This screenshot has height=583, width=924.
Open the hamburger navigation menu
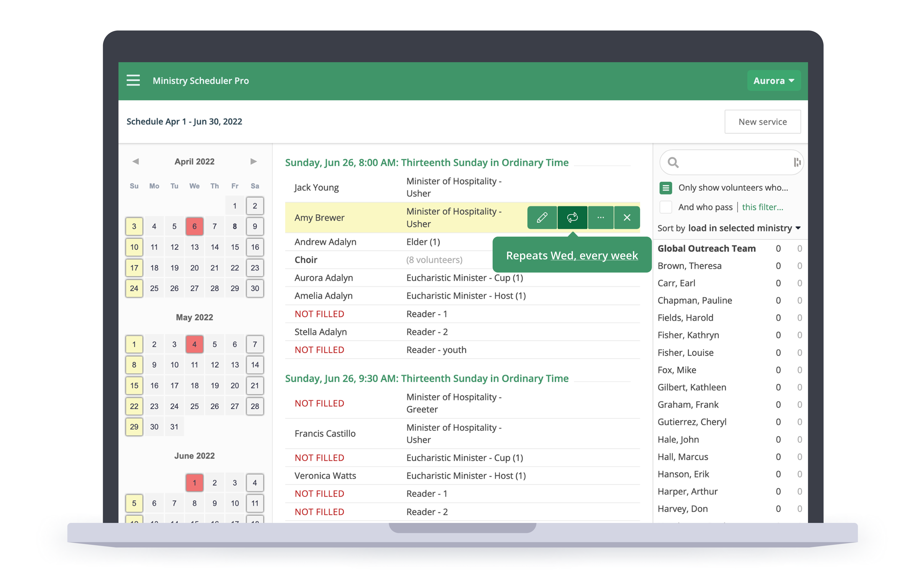tap(133, 80)
